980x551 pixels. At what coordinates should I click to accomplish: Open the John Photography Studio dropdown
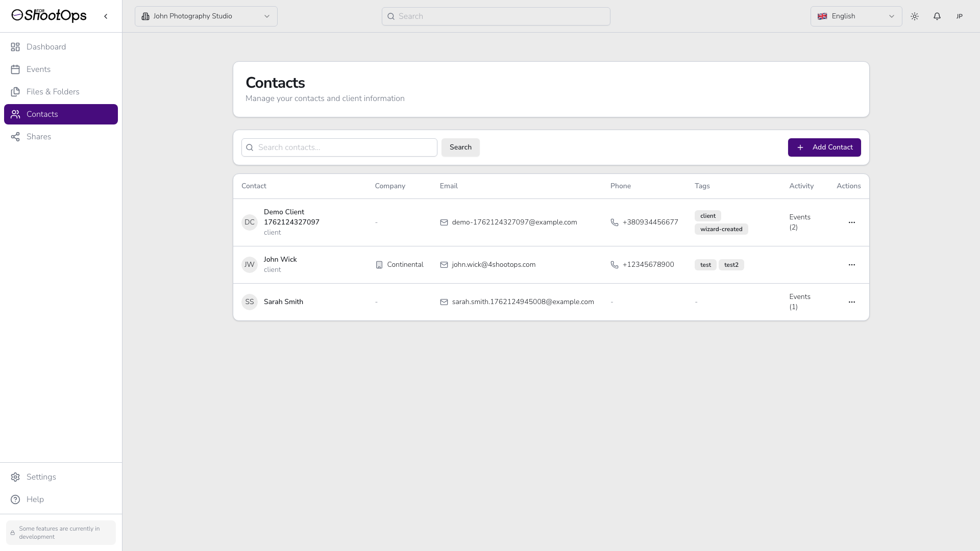coord(206,16)
